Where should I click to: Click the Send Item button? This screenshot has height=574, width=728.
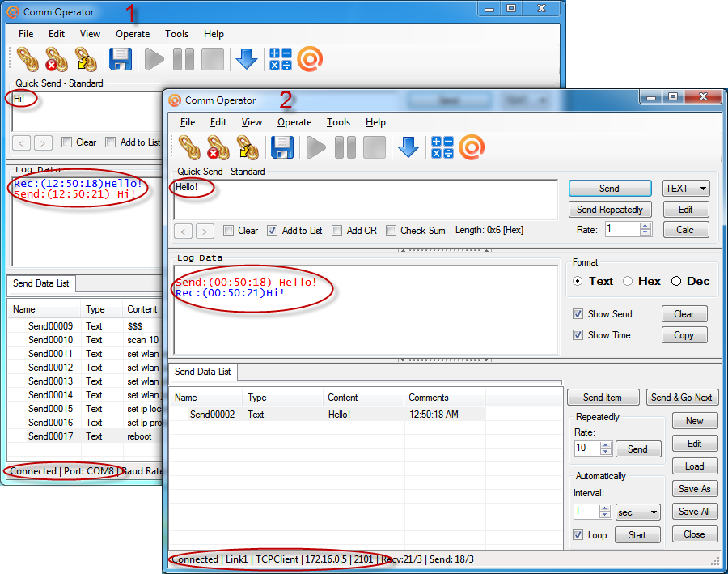click(603, 398)
